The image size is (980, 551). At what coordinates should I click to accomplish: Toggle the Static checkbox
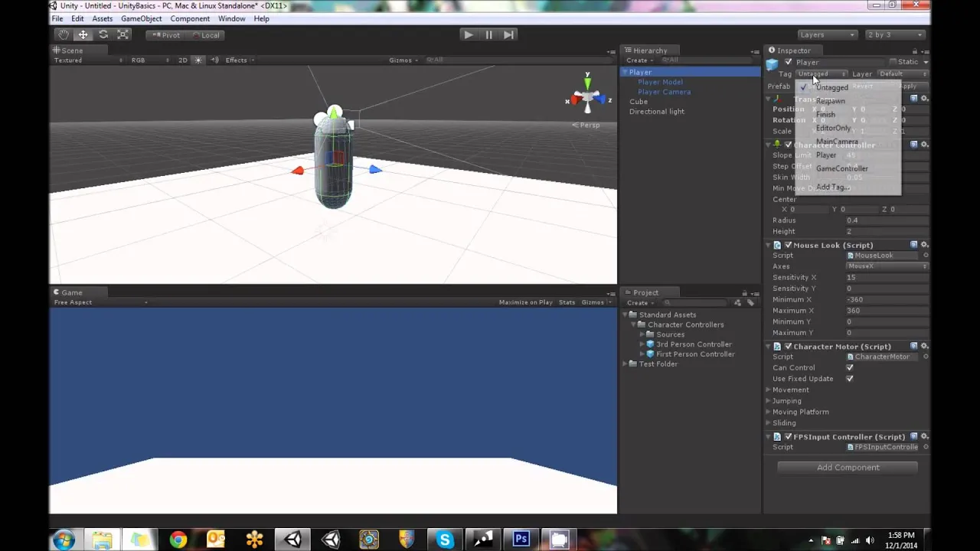(893, 62)
